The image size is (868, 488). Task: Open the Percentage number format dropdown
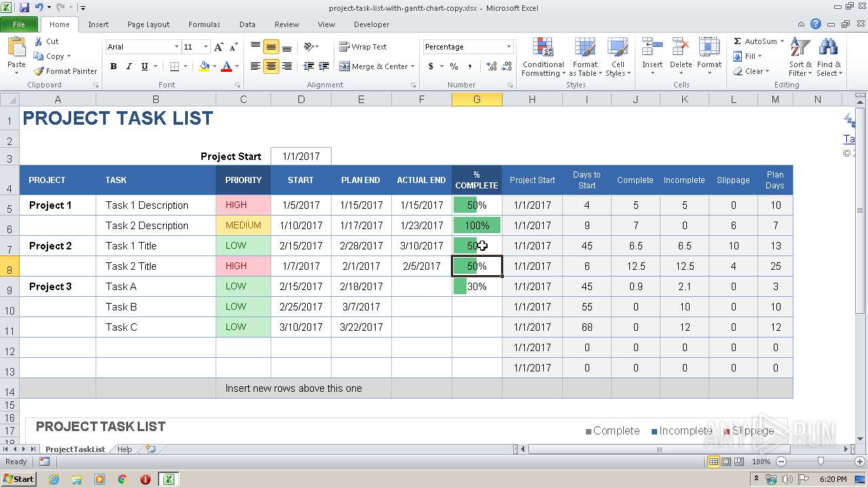coord(509,47)
